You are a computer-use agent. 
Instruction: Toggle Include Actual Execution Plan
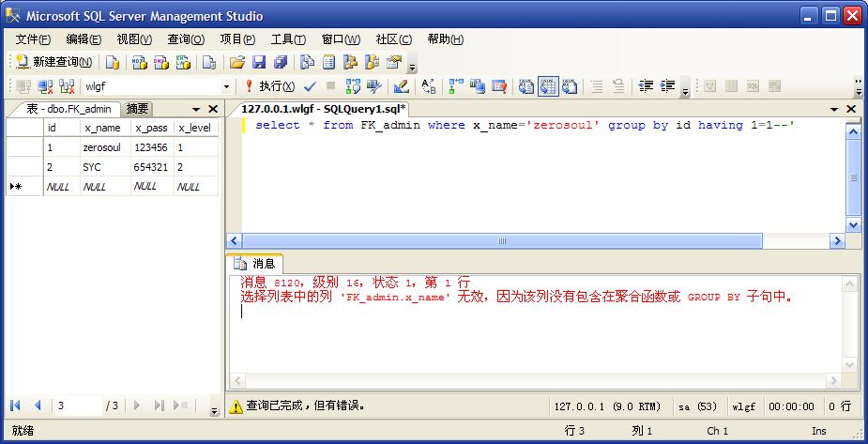click(x=456, y=86)
